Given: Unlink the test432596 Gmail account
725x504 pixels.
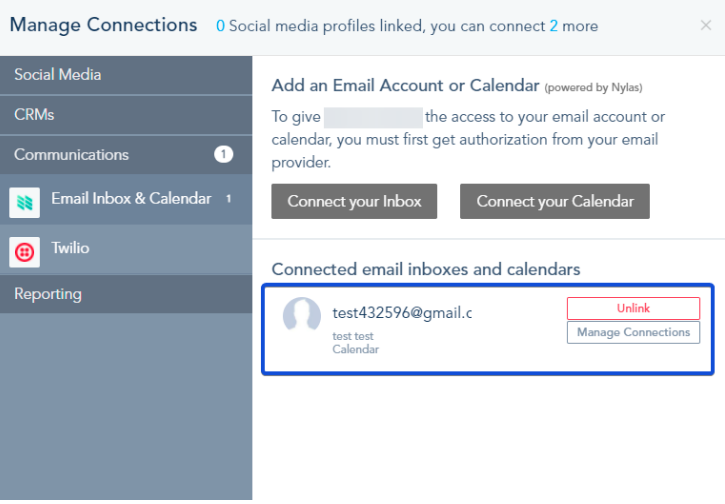Looking at the screenshot, I should coord(633,308).
